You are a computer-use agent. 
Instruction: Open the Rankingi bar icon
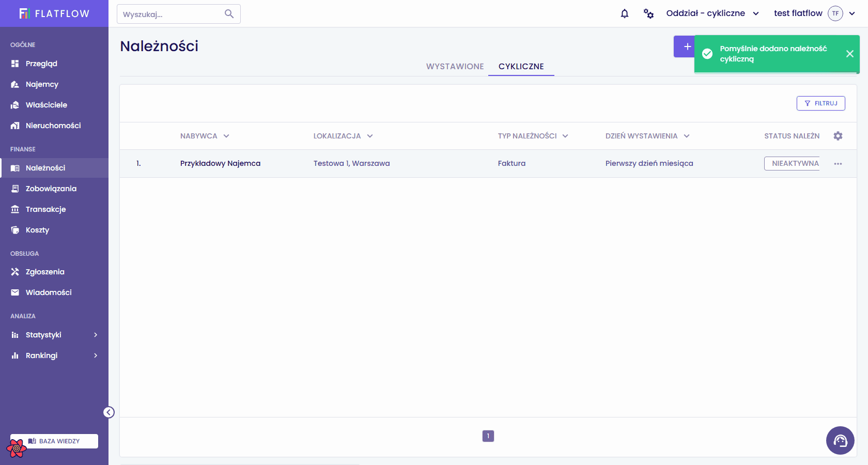point(15,355)
